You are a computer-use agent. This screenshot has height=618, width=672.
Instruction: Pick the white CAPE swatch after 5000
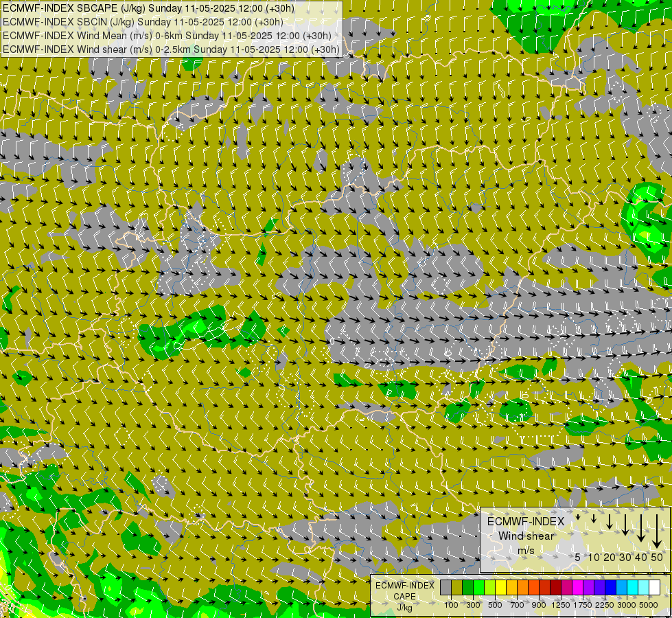coord(655,587)
